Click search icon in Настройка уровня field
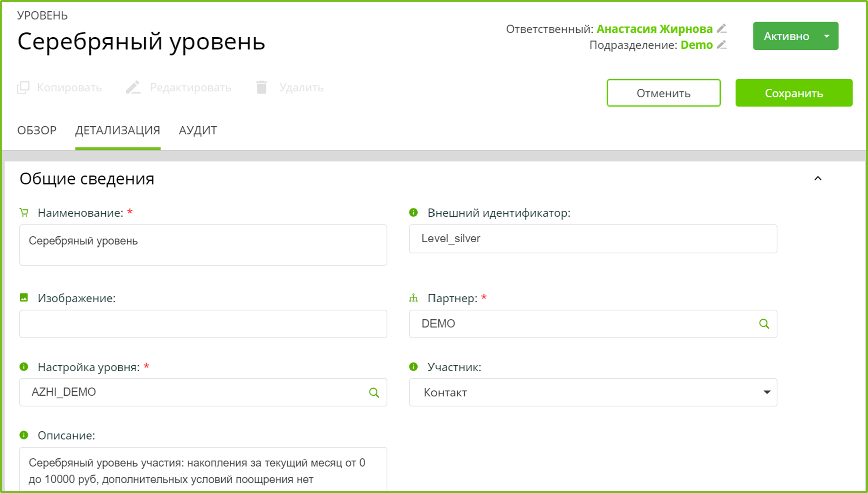 374,393
